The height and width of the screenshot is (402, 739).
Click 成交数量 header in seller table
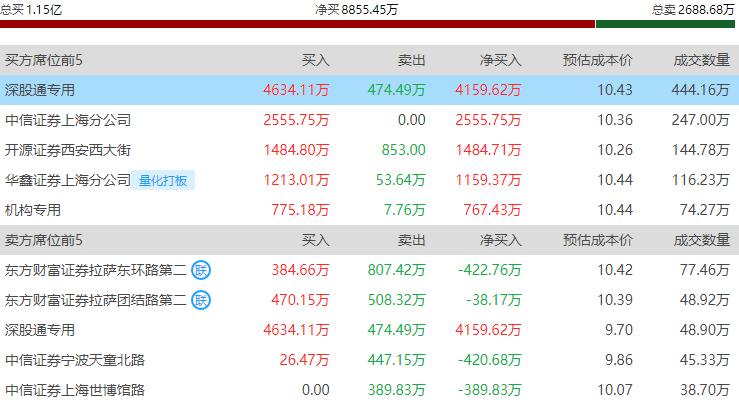[702, 240]
